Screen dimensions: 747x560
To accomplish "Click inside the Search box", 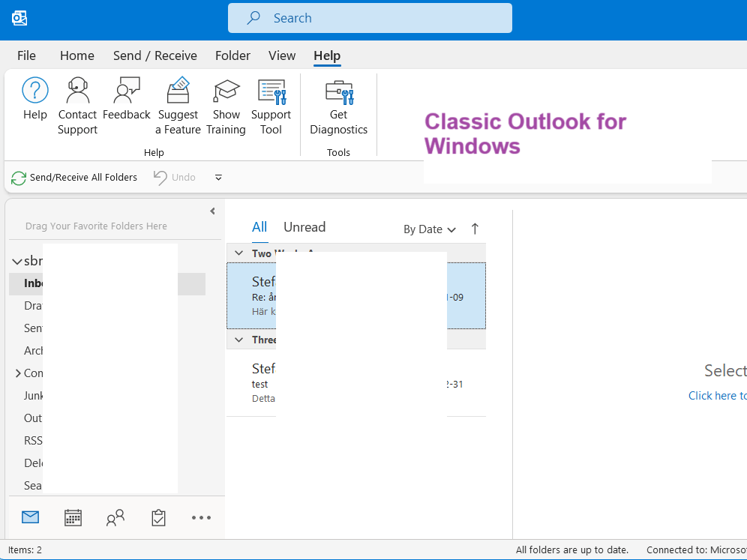I will [370, 18].
